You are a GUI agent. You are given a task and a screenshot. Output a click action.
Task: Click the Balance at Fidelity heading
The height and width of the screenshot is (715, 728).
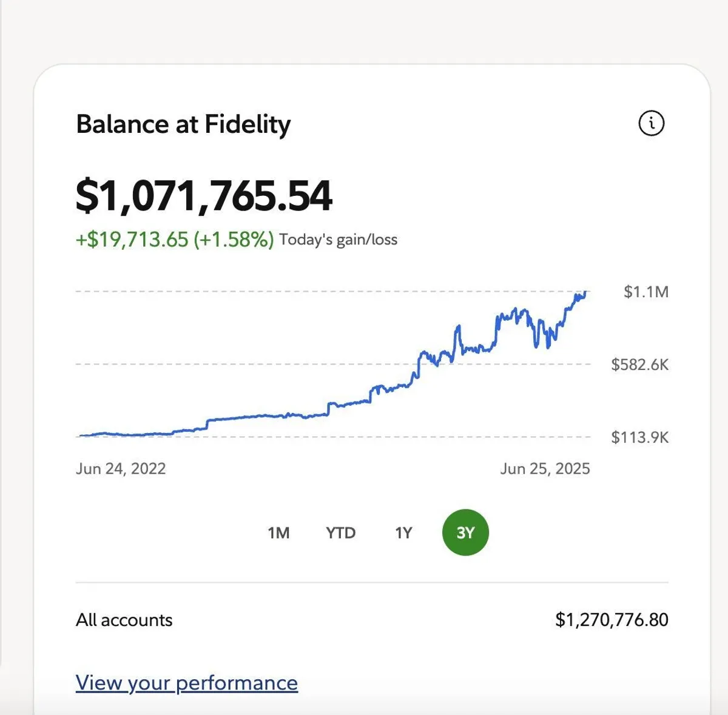183,124
